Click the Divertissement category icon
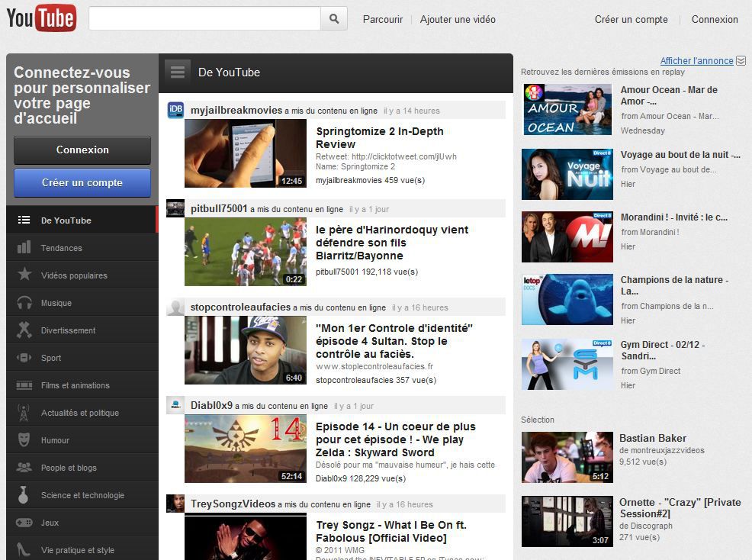Screen dimensions: 752x560 click(24, 330)
